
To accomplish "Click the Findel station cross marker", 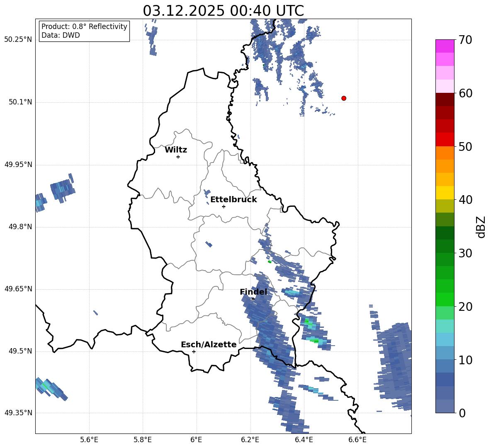I will pyautogui.click(x=253, y=299).
